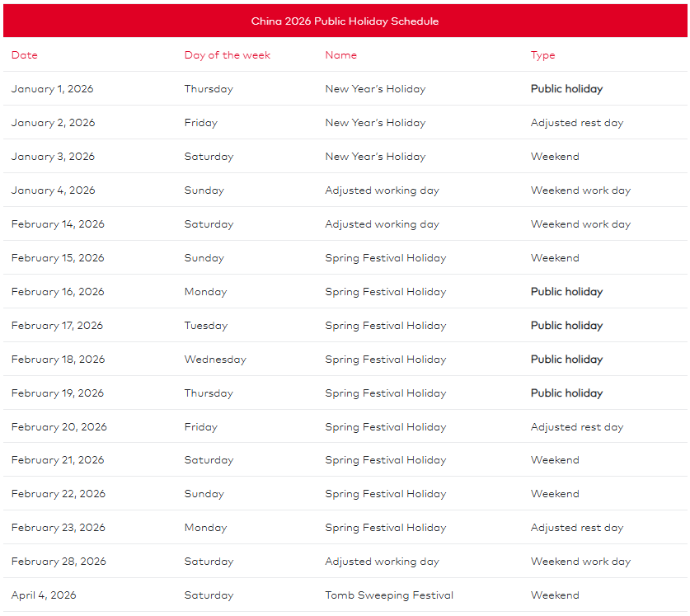Select the 'April 4, 2026' date cell
This screenshot has height=616, width=690.
tap(44, 595)
